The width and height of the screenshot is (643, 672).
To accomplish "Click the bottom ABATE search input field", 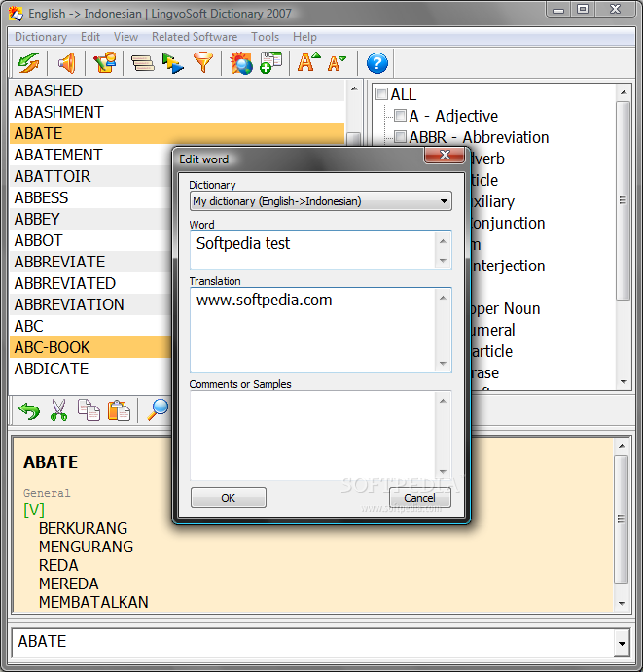I will [313, 643].
